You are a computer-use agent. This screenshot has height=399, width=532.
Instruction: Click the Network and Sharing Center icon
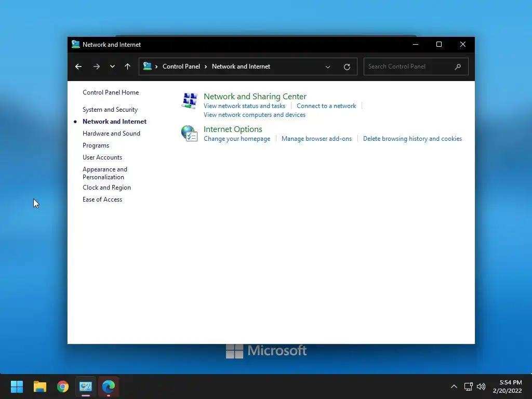[189, 100]
